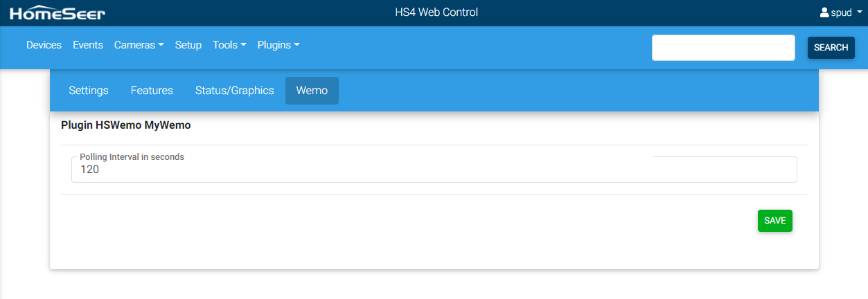Image resolution: width=868 pixels, height=299 pixels.
Task: Expand the Tools dropdown menu
Action: pyautogui.click(x=229, y=45)
